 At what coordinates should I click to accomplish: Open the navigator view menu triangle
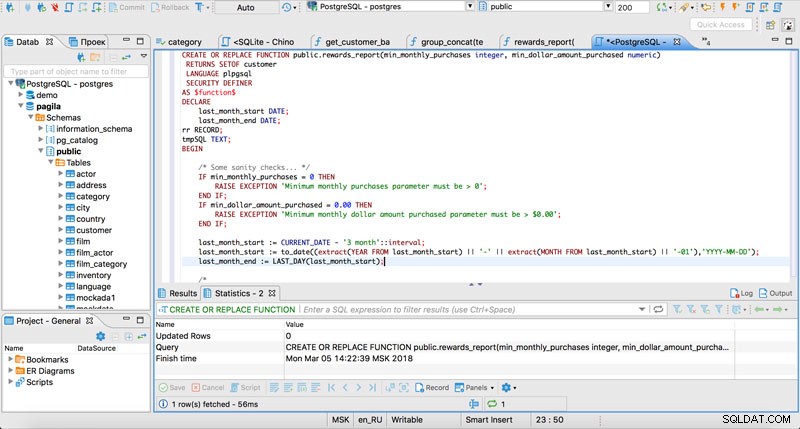tap(144, 56)
